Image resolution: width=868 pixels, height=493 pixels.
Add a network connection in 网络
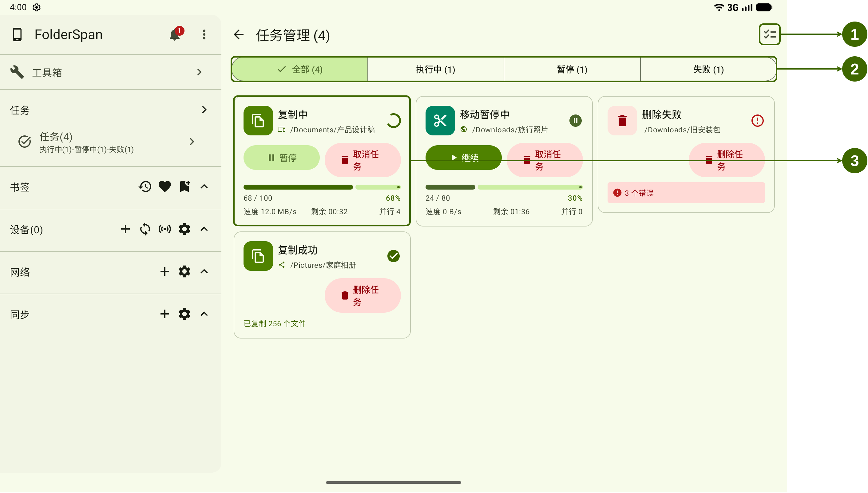click(x=165, y=271)
